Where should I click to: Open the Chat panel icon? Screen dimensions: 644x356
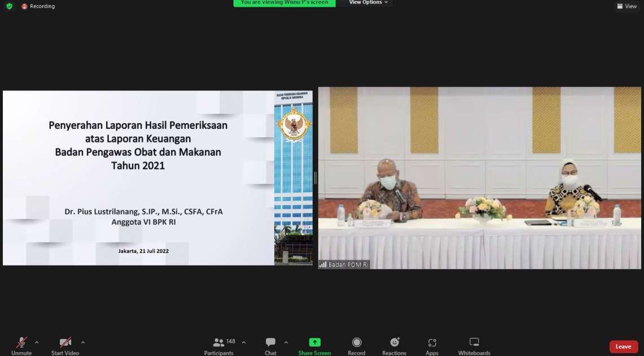pyautogui.click(x=270, y=342)
